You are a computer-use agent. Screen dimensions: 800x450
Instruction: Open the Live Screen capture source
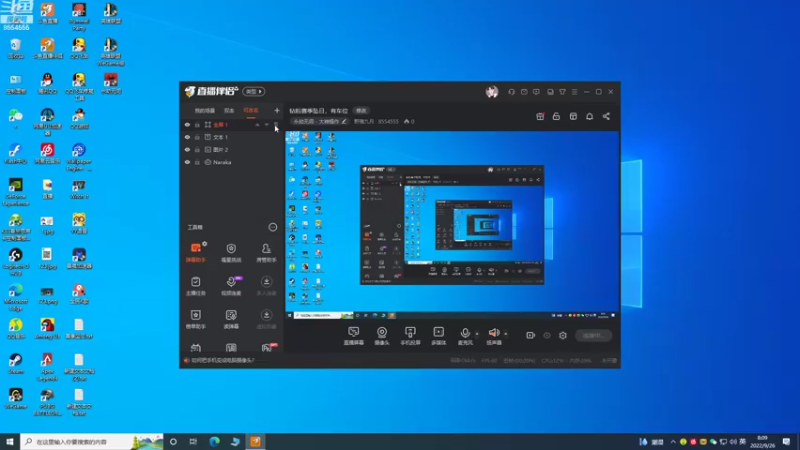pos(353,336)
